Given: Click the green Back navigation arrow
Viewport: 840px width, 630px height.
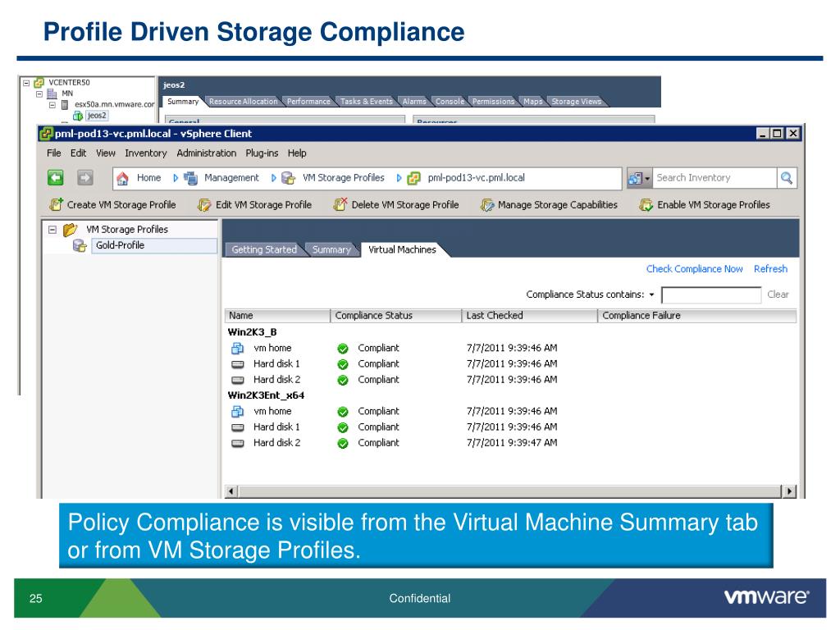Looking at the screenshot, I should coord(55,177).
